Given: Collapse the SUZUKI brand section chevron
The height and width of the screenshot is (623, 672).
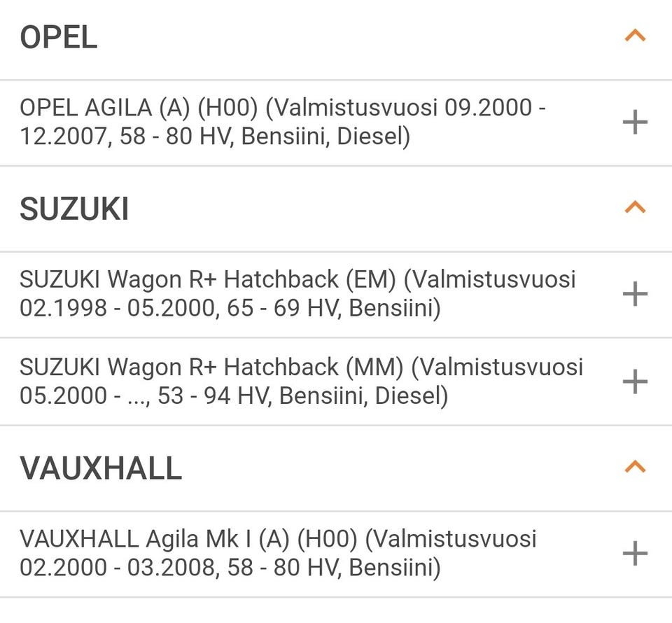Looking at the screenshot, I should 634,206.
